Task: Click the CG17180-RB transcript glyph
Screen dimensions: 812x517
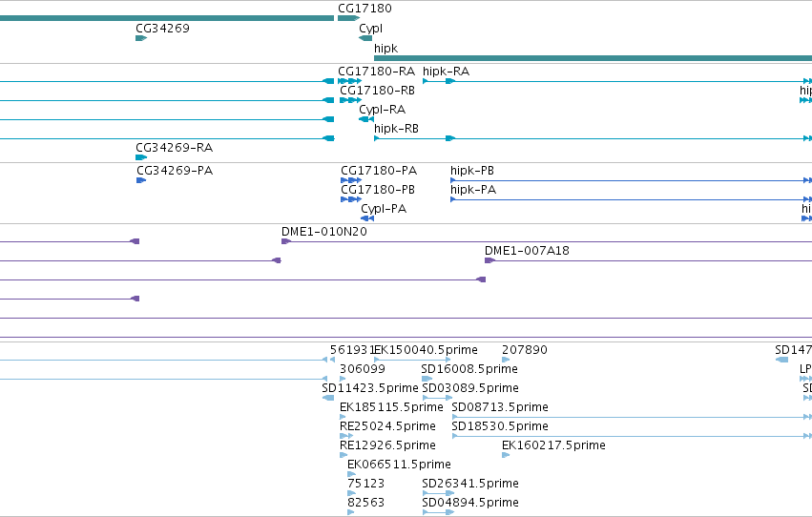Action: pyautogui.click(x=350, y=100)
